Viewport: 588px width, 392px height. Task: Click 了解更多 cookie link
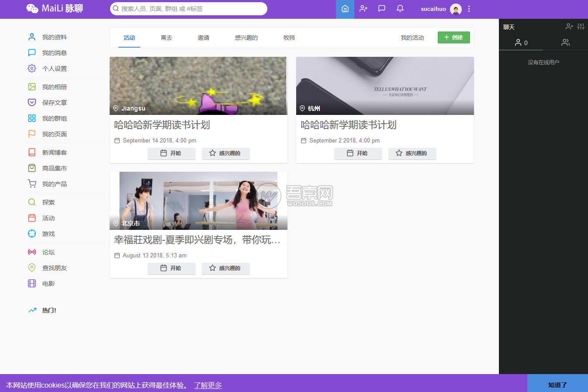(x=208, y=385)
